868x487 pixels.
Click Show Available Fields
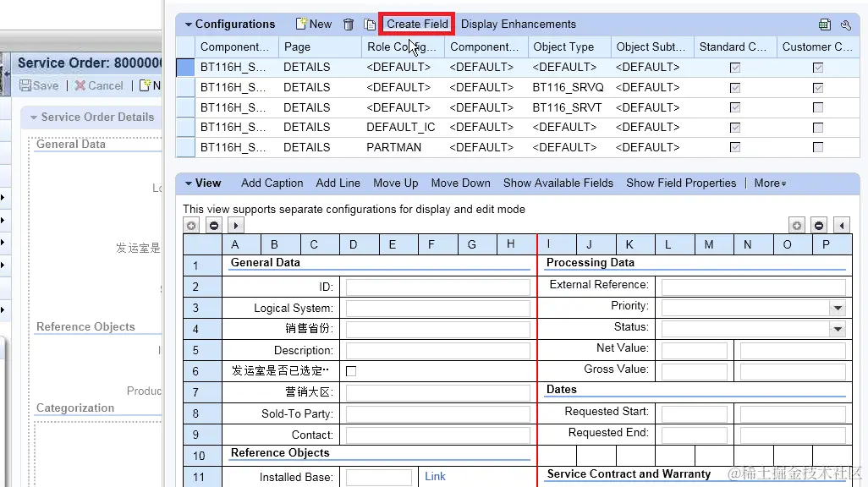[558, 183]
